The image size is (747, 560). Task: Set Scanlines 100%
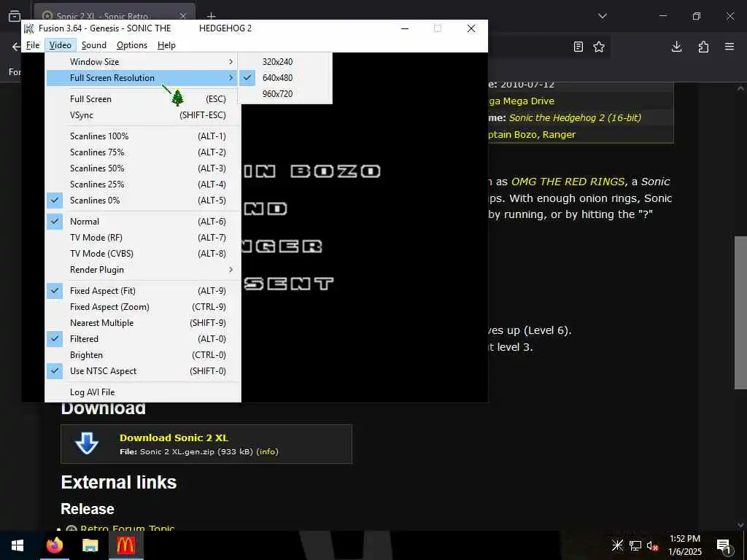143,136
